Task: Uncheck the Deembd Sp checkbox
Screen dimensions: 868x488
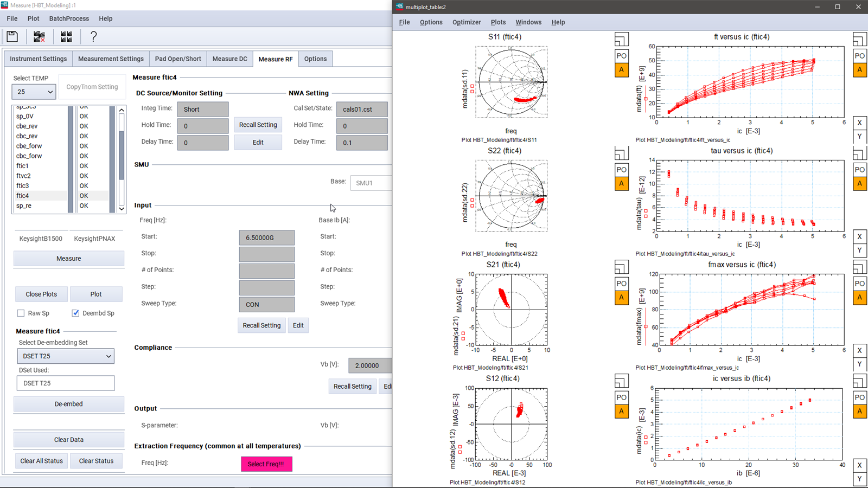Action: point(75,313)
